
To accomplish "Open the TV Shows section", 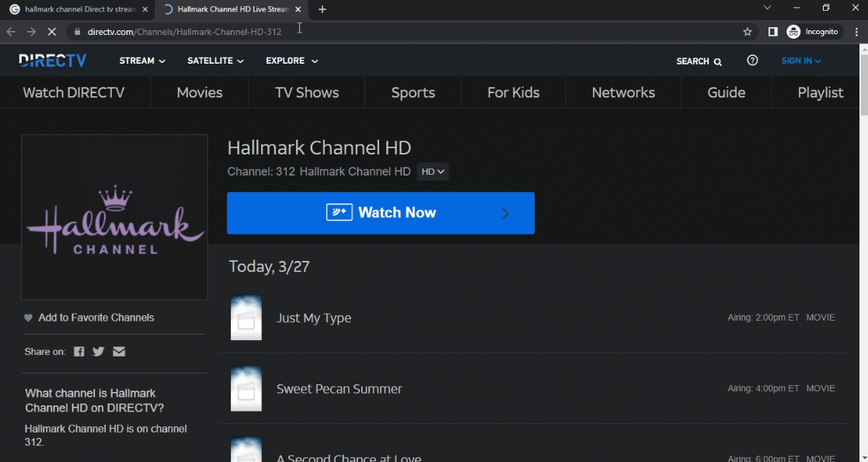I will tap(307, 92).
